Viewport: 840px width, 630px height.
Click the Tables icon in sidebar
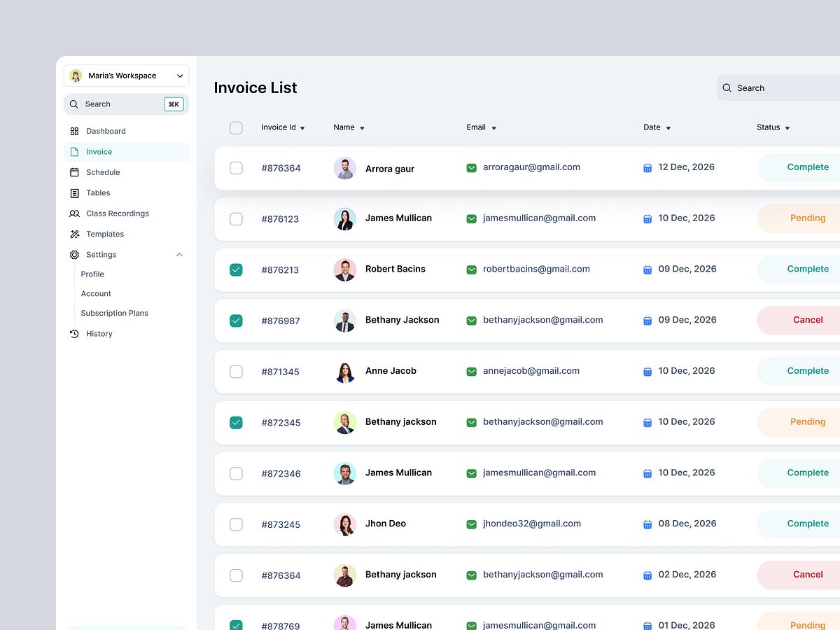click(x=74, y=193)
